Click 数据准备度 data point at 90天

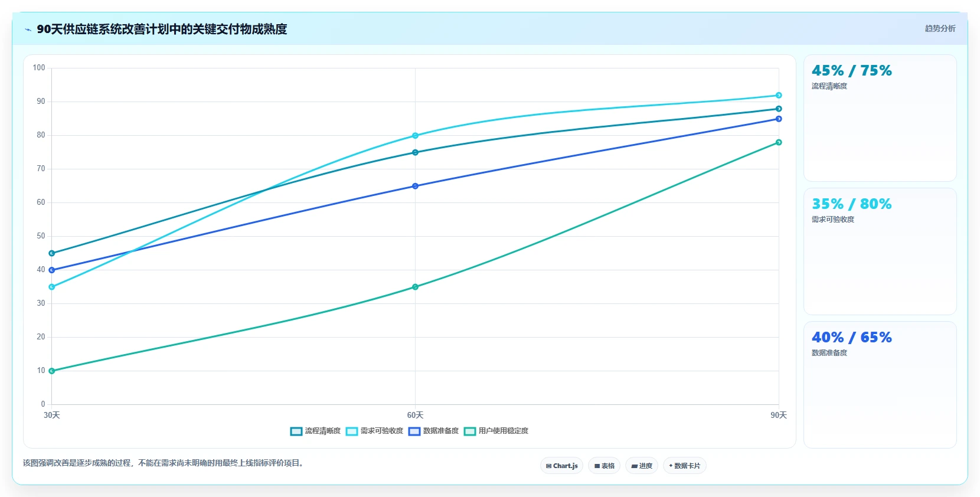tap(779, 119)
